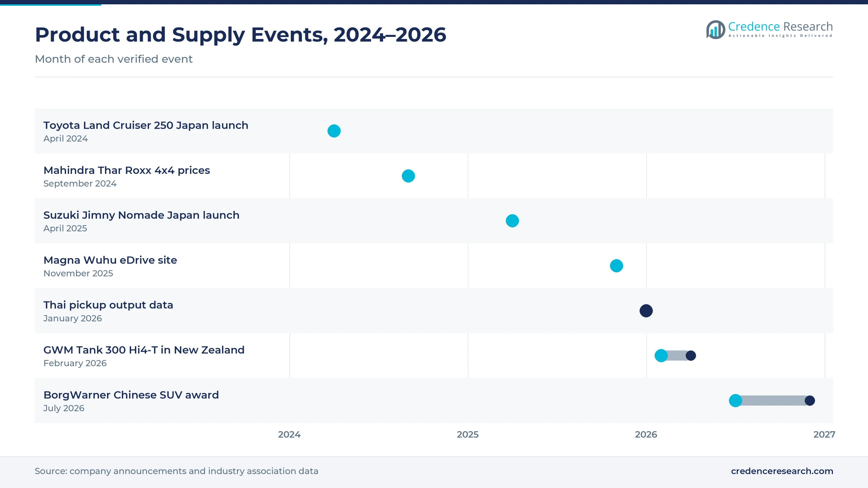Click the Credence Research logo icon
The width and height of the screenshot is (868, 488).
(x=716, y=30)
